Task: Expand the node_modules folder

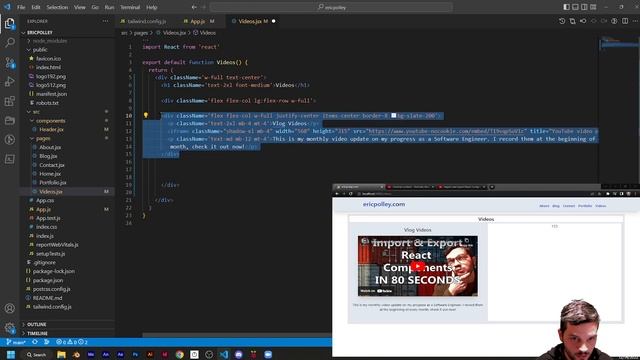Action: pos(67,41)
